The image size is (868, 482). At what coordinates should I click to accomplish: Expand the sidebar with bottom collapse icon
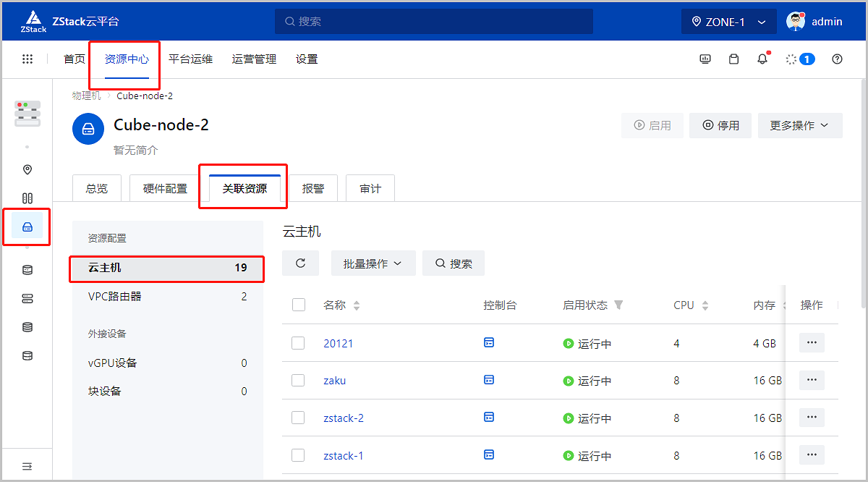tap(27, 466)
